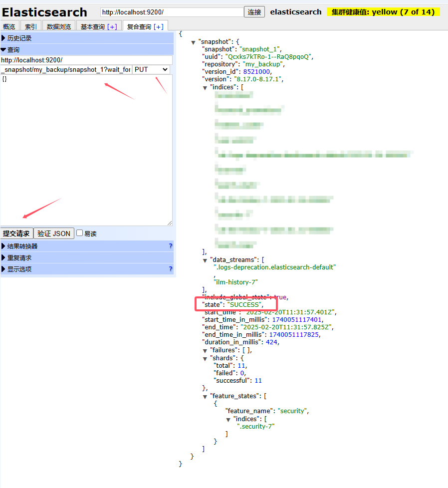The width and height of the screenshot is (448, 488).
Task: Expand the 结果转换器 section
Action: point(87,246)
